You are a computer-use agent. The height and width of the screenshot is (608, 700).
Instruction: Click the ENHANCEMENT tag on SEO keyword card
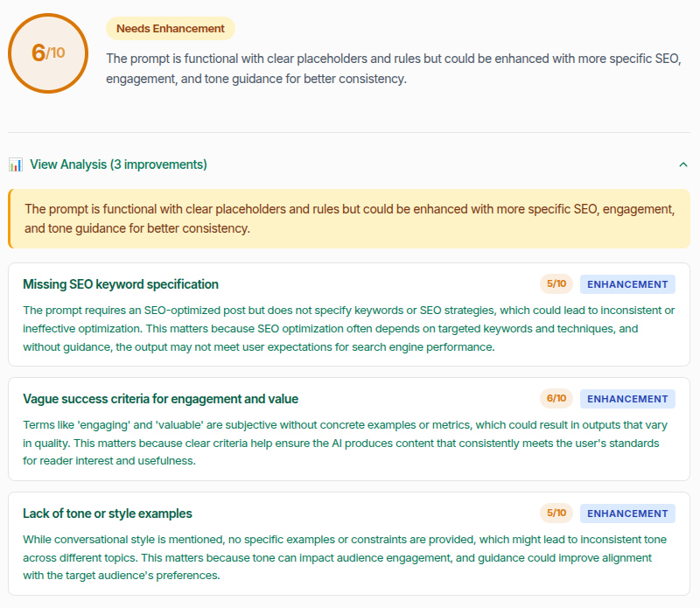pyautogui.click(x=627, y=284)
